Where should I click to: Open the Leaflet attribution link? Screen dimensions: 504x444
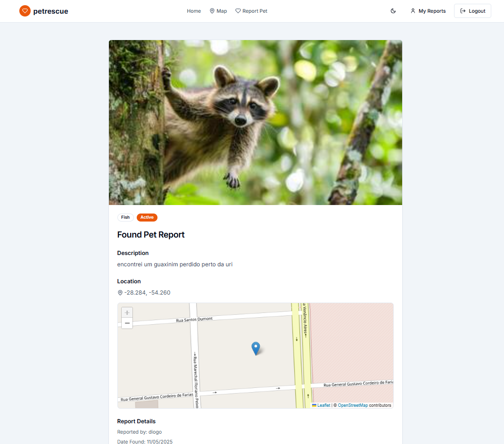(x=323, y=405)
